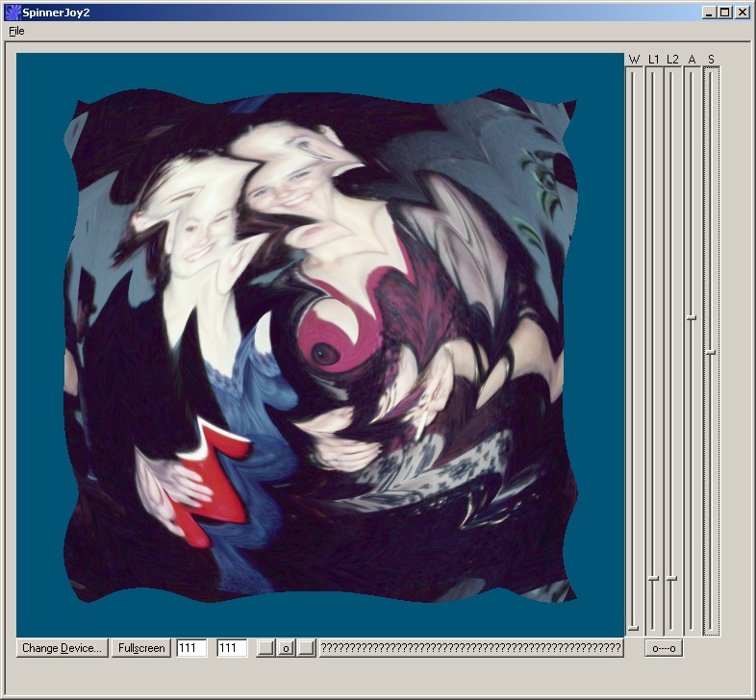Click the Change Device... button
The image size is (756, 700).
click(62, 648)
